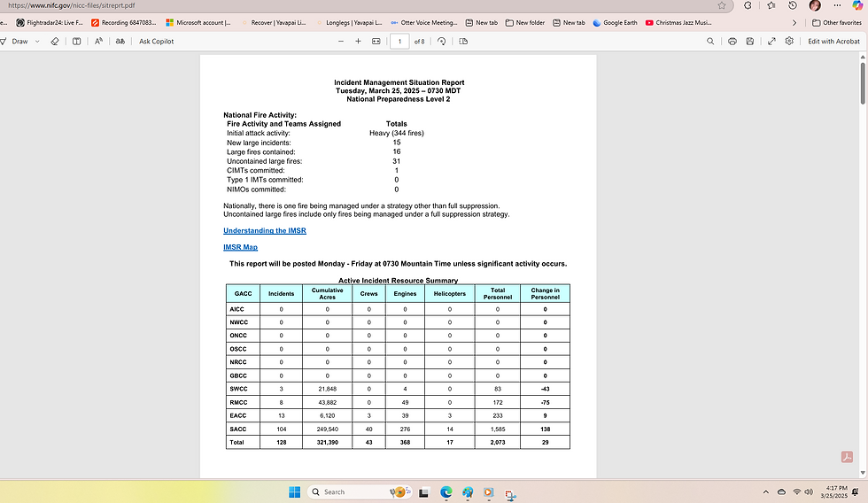
Task: Open Longlegs Yavapai bookmark
Action: tap(349, 23)
